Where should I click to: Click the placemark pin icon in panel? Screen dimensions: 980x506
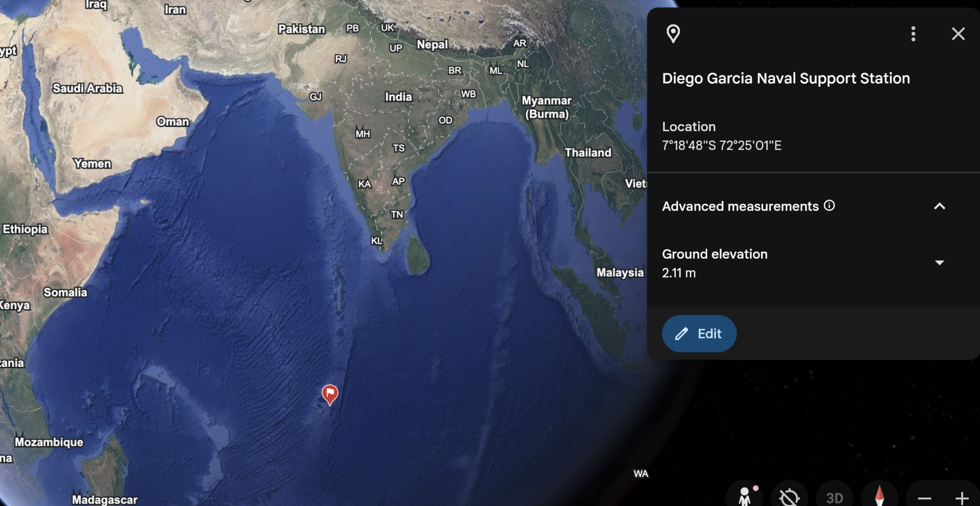[673, 34]
